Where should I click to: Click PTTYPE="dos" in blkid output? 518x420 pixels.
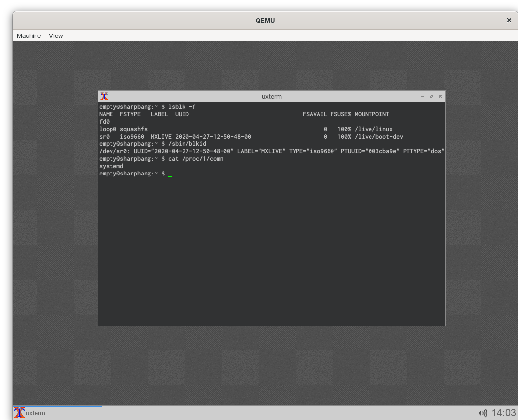click(423, 151)
